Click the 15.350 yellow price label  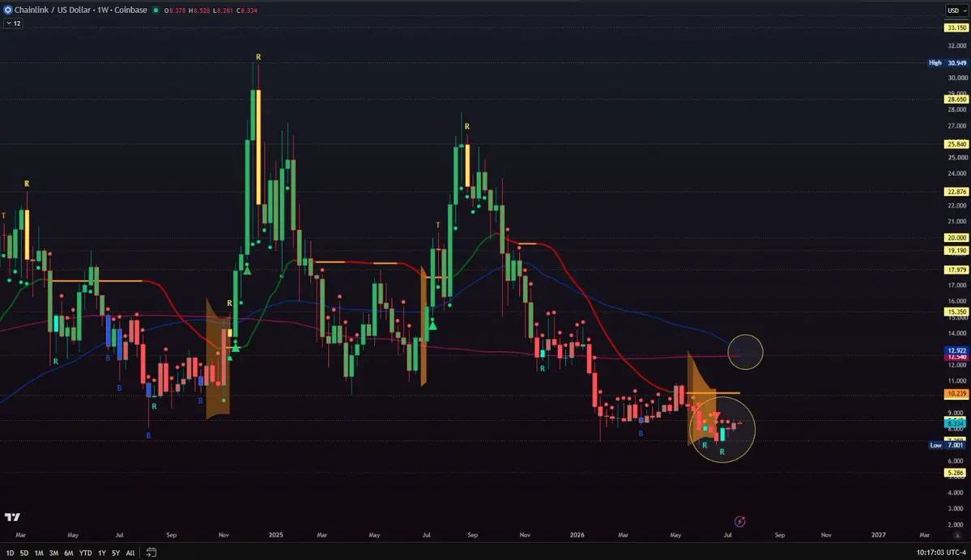tap(956, 312)
